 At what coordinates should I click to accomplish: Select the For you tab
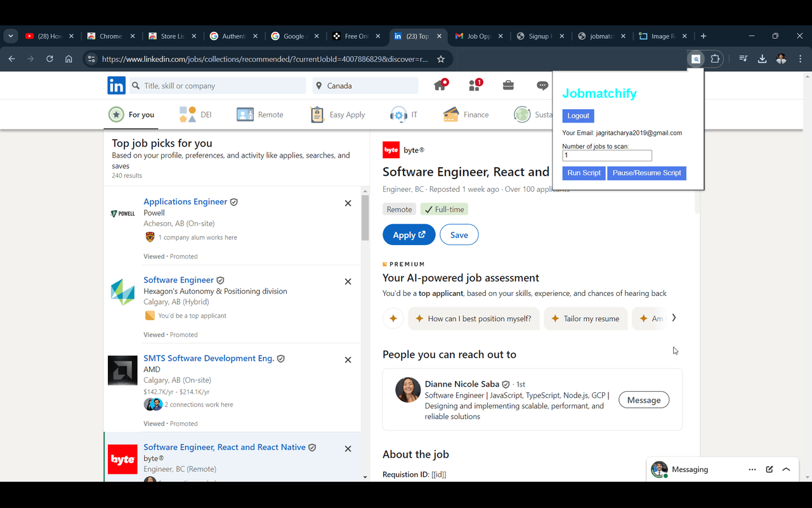(131, 115)
